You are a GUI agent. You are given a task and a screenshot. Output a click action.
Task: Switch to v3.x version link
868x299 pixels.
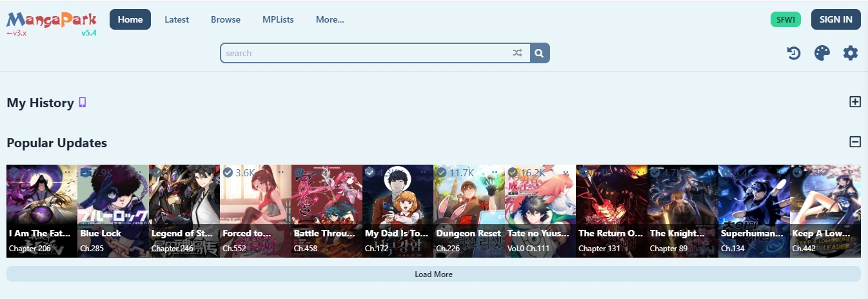tap(17, 33)
